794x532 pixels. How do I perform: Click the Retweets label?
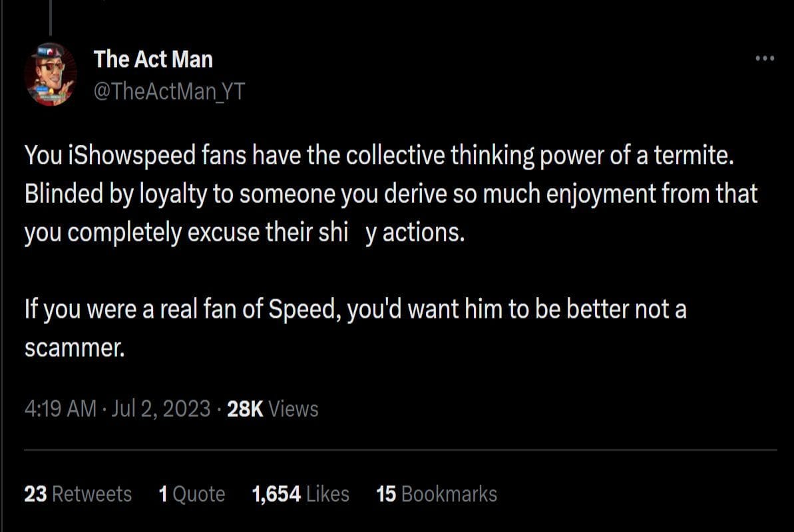pyautogui.click(x=94, y=494)
